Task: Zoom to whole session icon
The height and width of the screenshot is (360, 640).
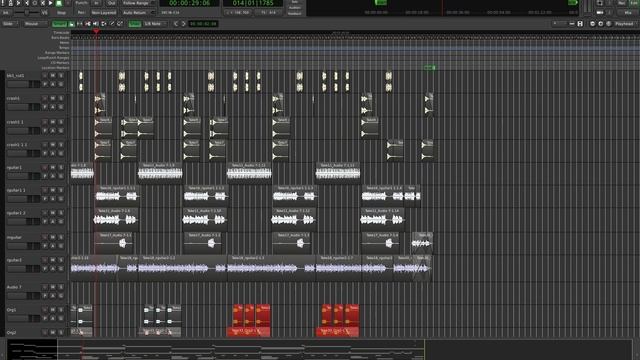Action: pyautogui.click(x=609, y=24)
